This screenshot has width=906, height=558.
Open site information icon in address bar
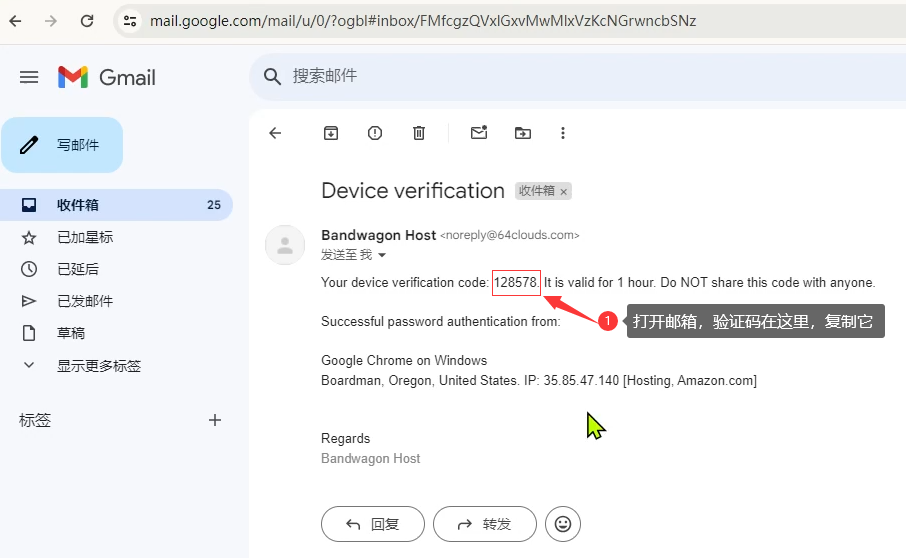(130, 21)
